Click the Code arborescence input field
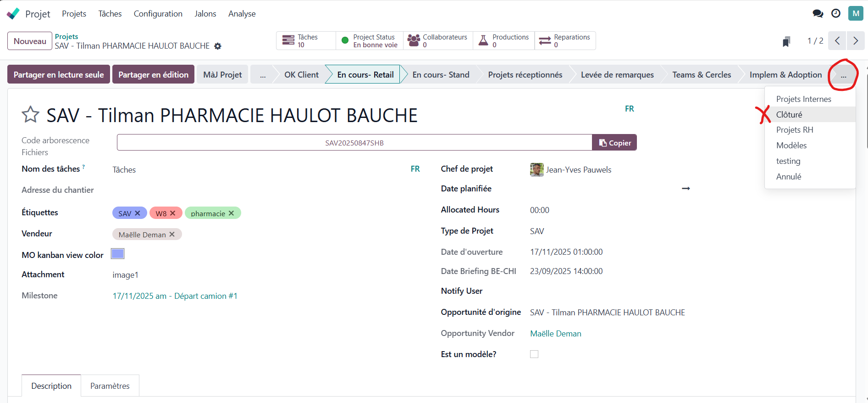868x403 pixels. 354,143
